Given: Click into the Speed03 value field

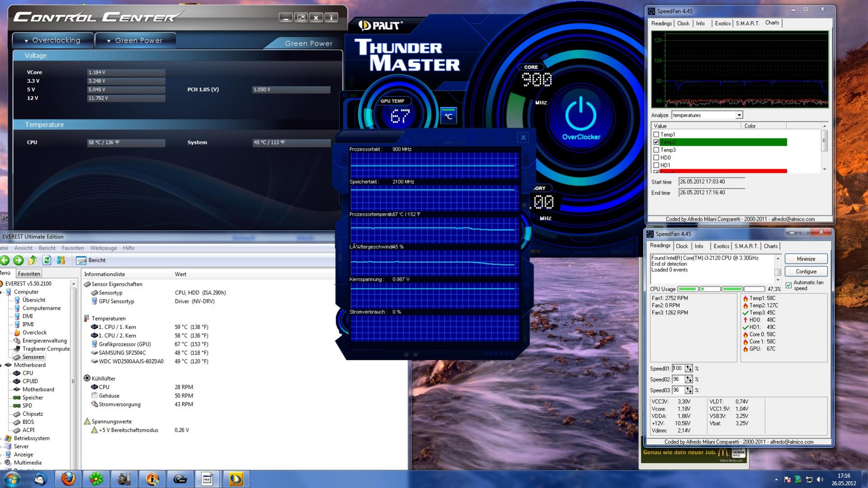Looking at the screenshot, I should click(678, 390).
